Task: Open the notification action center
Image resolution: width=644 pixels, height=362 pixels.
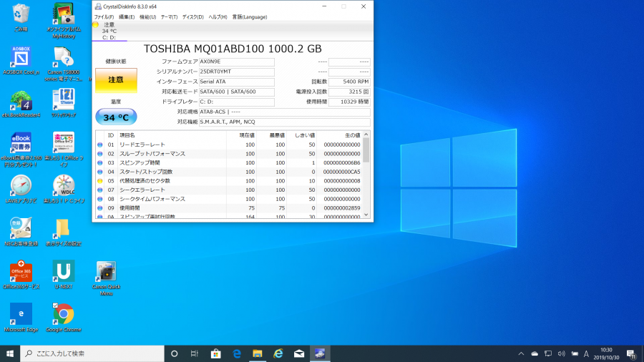Action: [631, 353]
